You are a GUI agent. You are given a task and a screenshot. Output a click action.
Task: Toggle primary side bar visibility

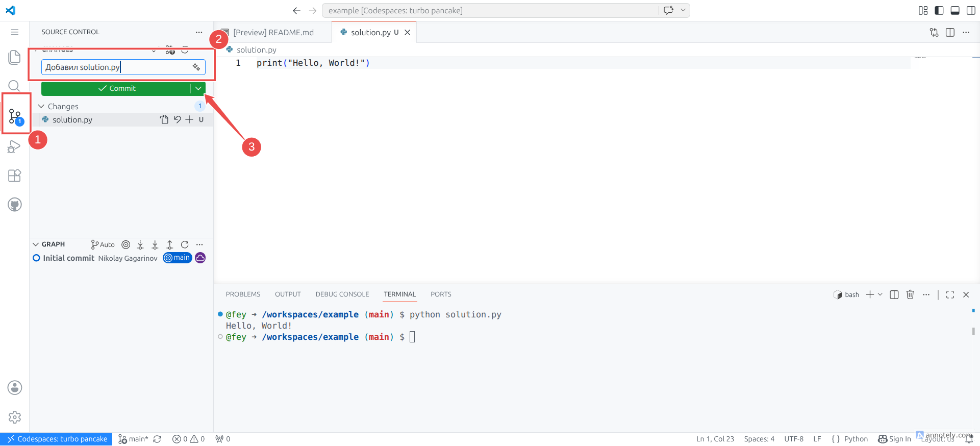(x=939, y=10)
